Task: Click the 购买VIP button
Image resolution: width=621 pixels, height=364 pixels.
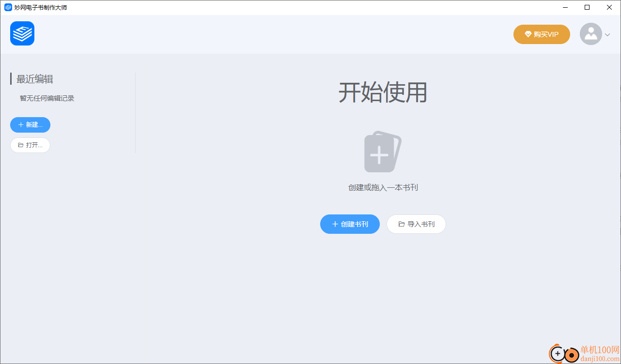Action: 542,34
